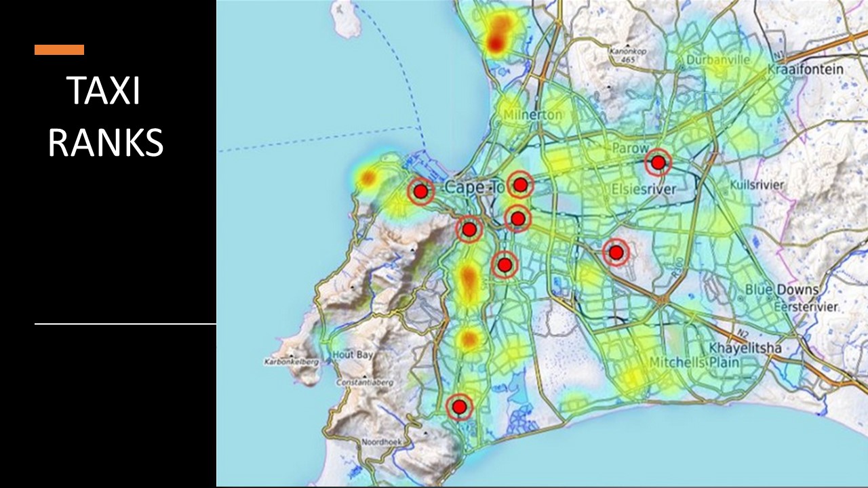Click the Kuilsrivier place label

point(757,185)
